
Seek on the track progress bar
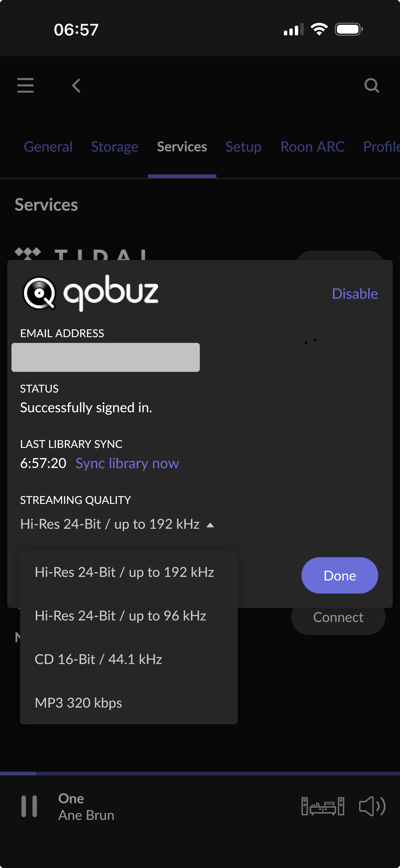[200, 773]
